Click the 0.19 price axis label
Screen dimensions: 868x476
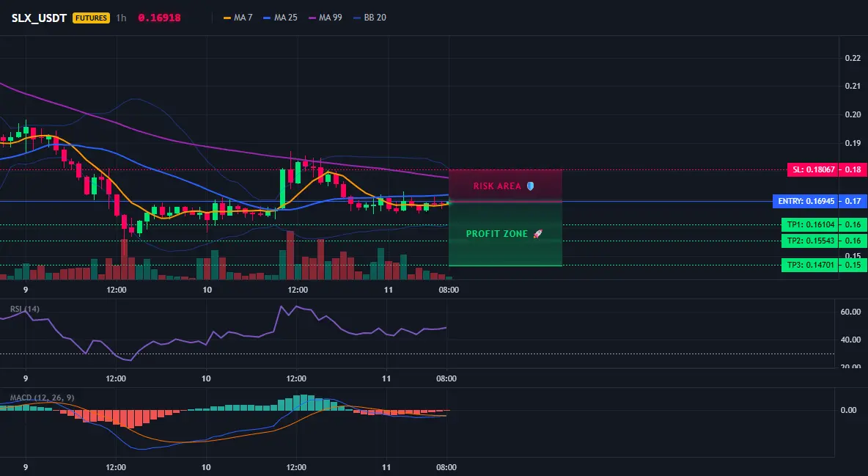[x=853, y=143]
